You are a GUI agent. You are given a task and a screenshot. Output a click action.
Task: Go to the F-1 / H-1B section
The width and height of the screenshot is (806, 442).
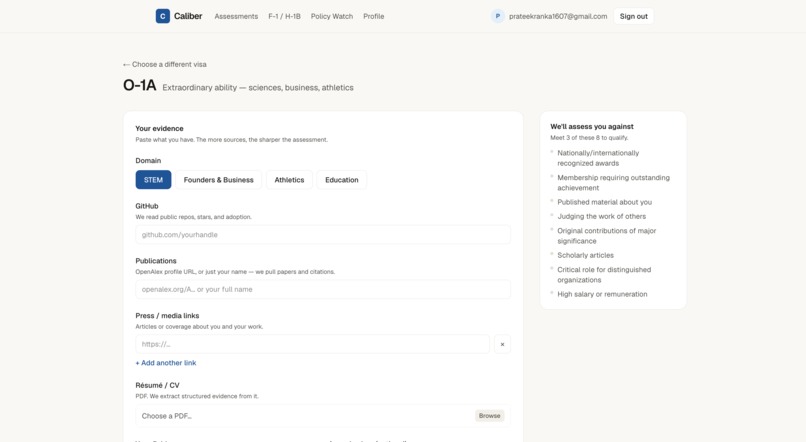coord(284,16)
